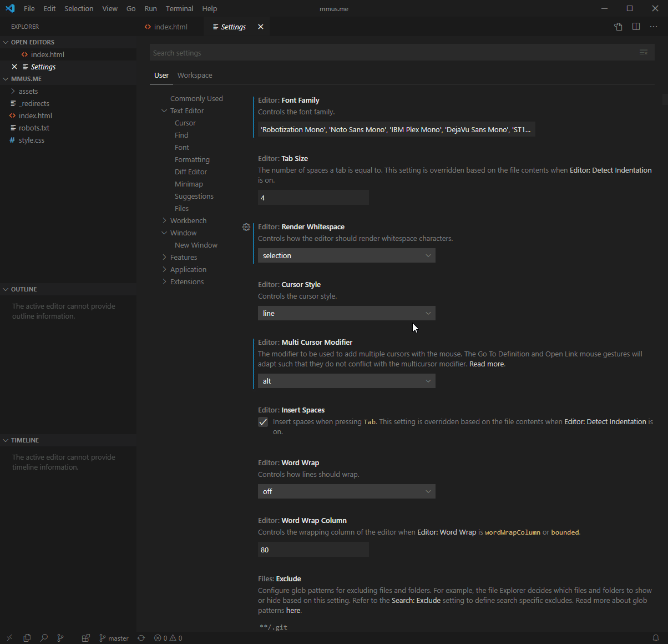Open the View menu
668x644 pixels.
point(110,8)
